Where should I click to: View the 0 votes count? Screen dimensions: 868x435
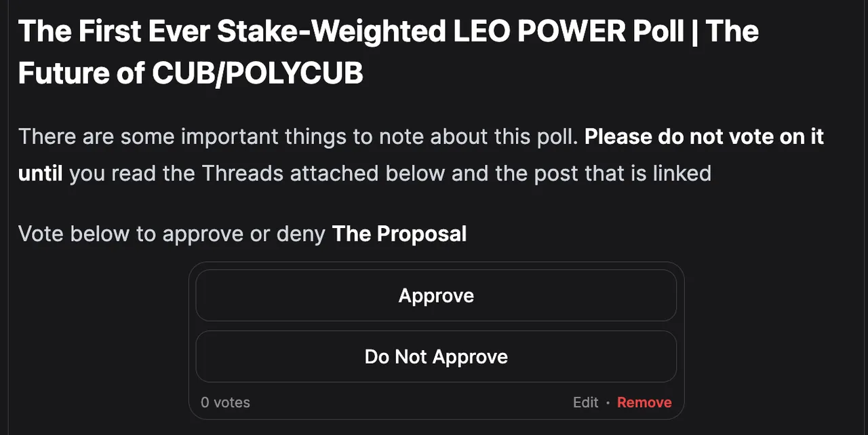pyautogui.click(x=225, y=402)
